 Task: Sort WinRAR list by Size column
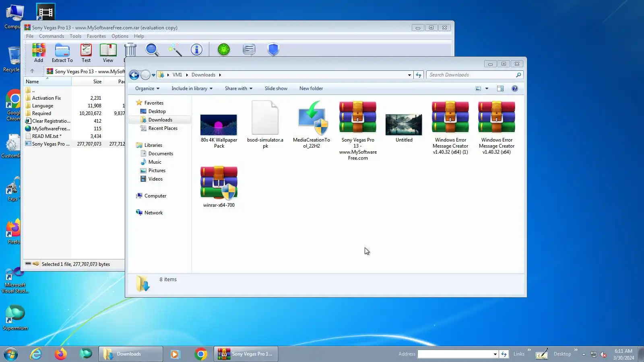point(88,82)
